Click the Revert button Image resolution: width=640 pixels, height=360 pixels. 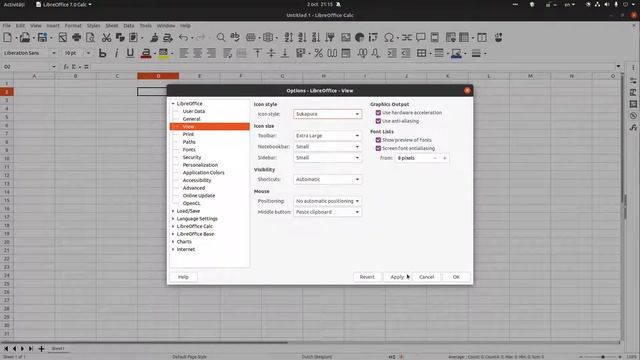click(x=367, y=277)
